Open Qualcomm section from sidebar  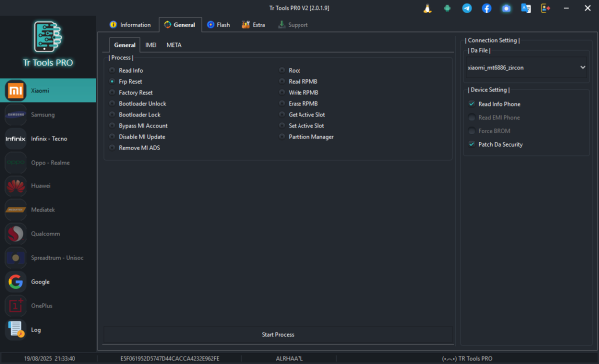click(48, 234)
